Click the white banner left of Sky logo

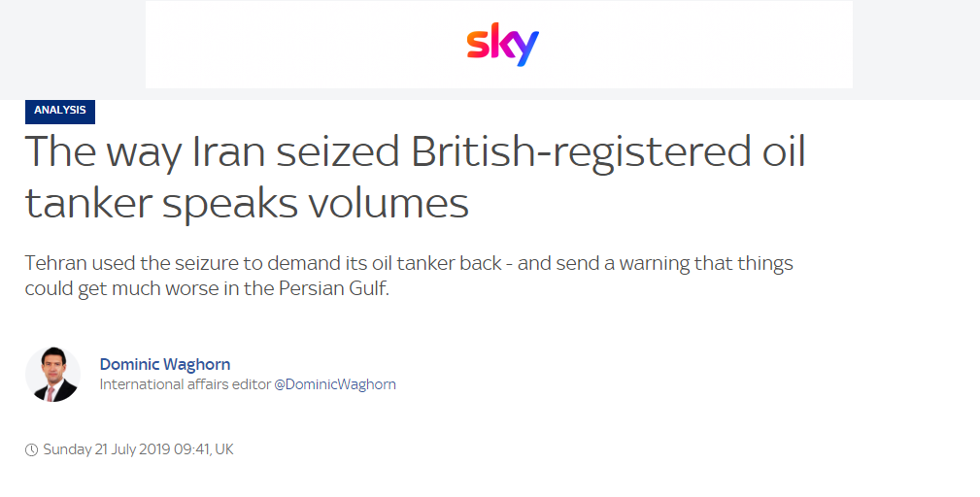[x=291, y=46]
